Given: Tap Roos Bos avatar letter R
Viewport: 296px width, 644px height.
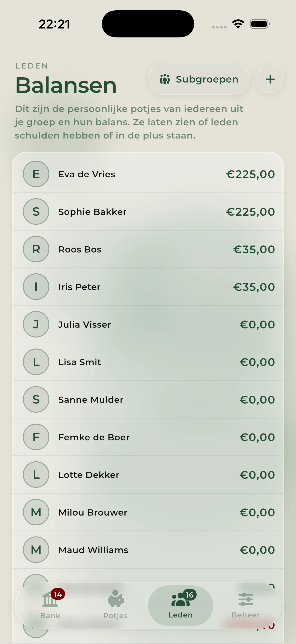Looking at the screenshot, I should click(36, 249).
